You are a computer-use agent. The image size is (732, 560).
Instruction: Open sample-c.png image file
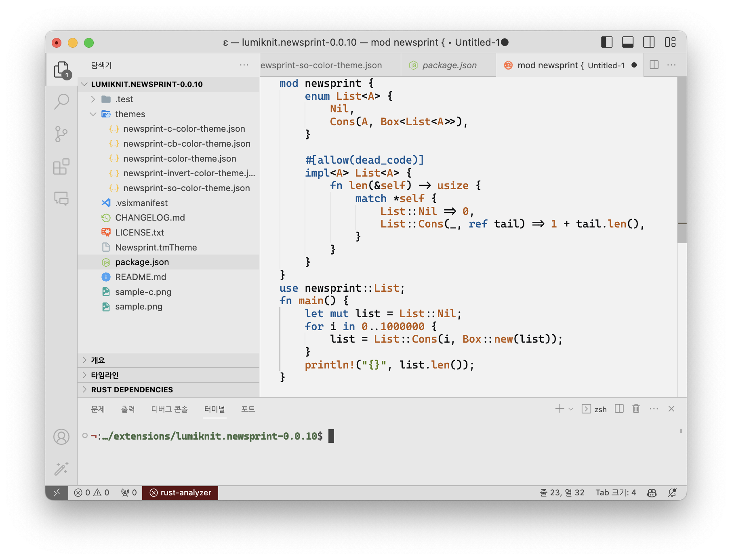pyautogui.click(x=168, y=292)
